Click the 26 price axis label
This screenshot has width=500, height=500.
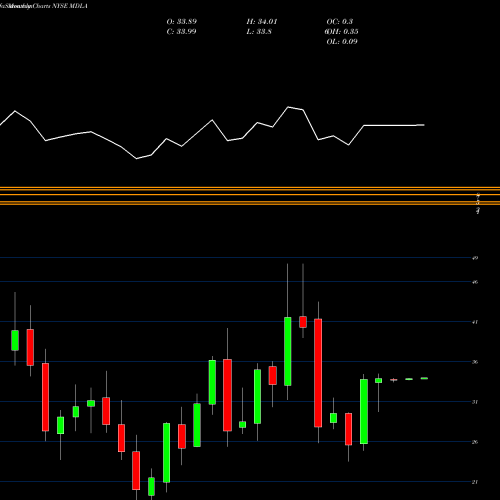475,442
